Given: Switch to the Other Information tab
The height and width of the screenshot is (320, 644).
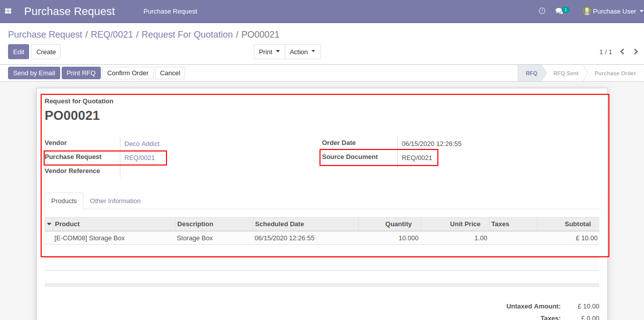Looking at the screenshot, I should 115,201.
